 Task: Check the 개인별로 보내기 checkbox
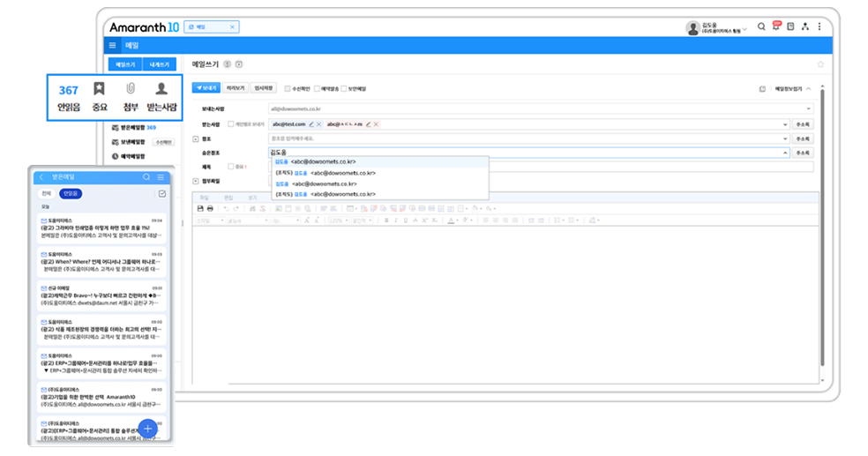pyautogui.click(x=231, y=124)
